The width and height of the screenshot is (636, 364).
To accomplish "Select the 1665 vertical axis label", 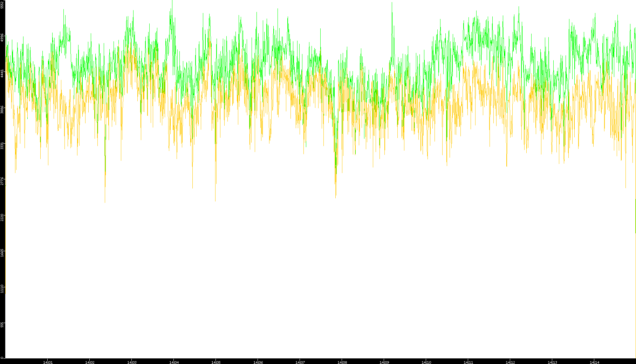I will coord(2,253).
